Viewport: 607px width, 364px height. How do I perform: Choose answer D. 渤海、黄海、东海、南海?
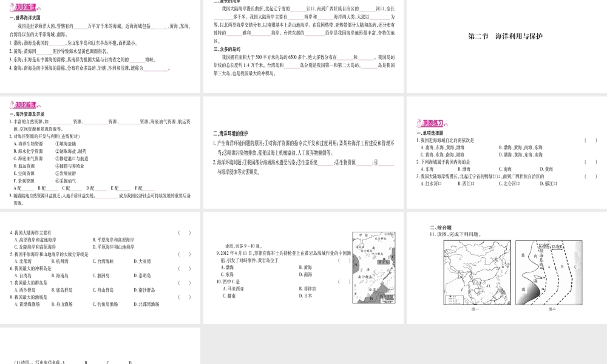(521, 155)
